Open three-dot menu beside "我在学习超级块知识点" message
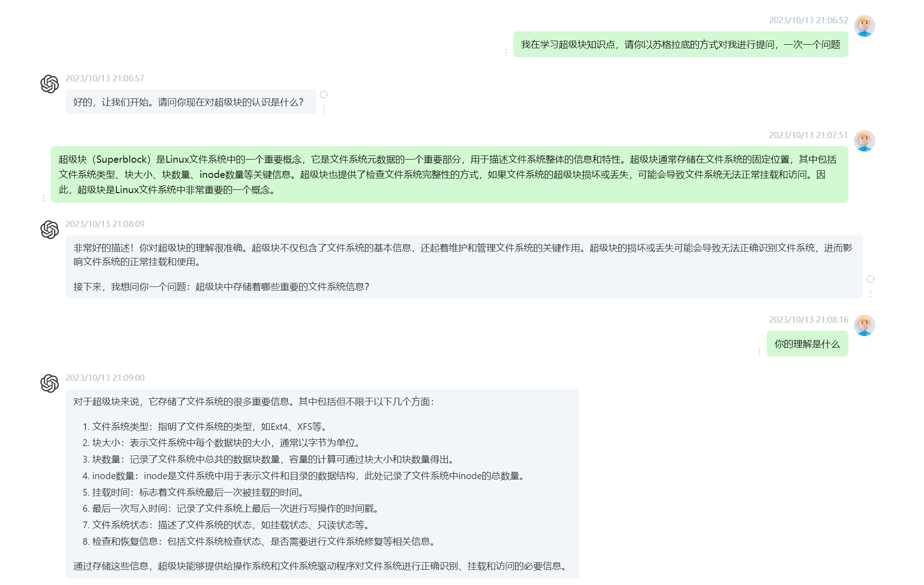The image size is (924, 585). 506,53
